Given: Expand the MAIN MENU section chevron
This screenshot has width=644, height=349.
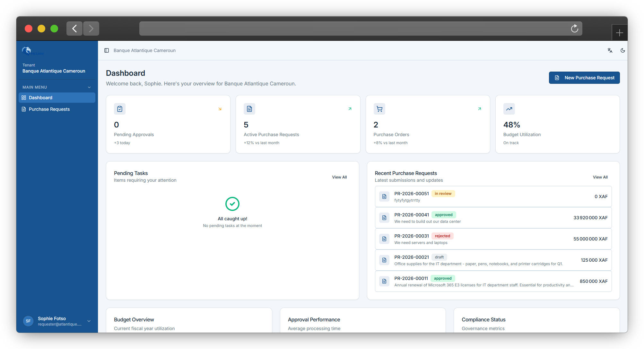Looking at the screenshot, I should tap(89, 87).
